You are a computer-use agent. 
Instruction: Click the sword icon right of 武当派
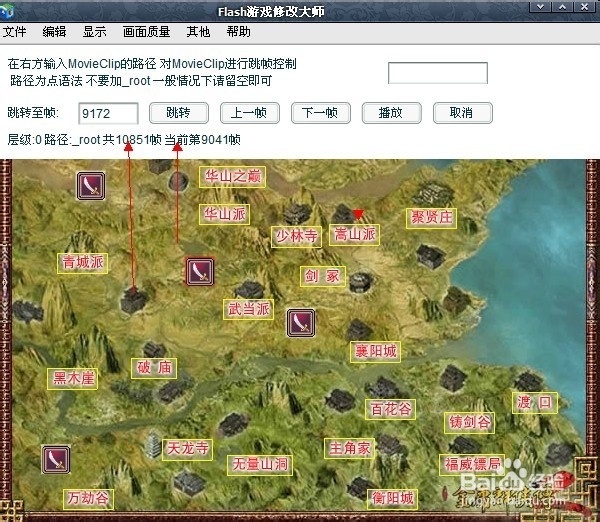click(x=301, y=323)
